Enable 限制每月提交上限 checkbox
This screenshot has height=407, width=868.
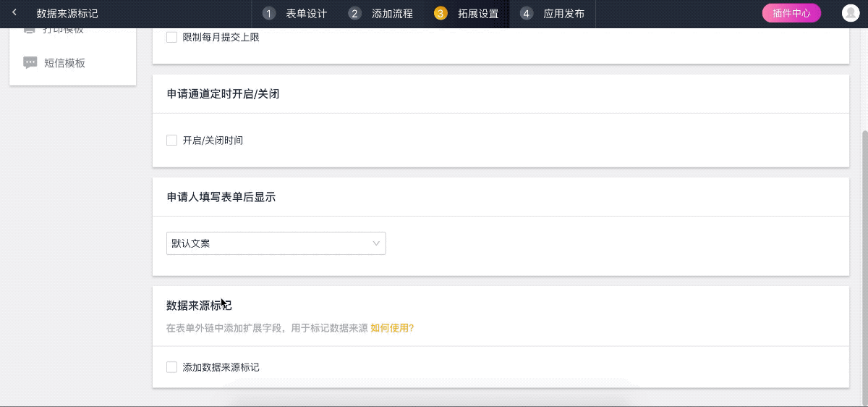coord(172,37)
